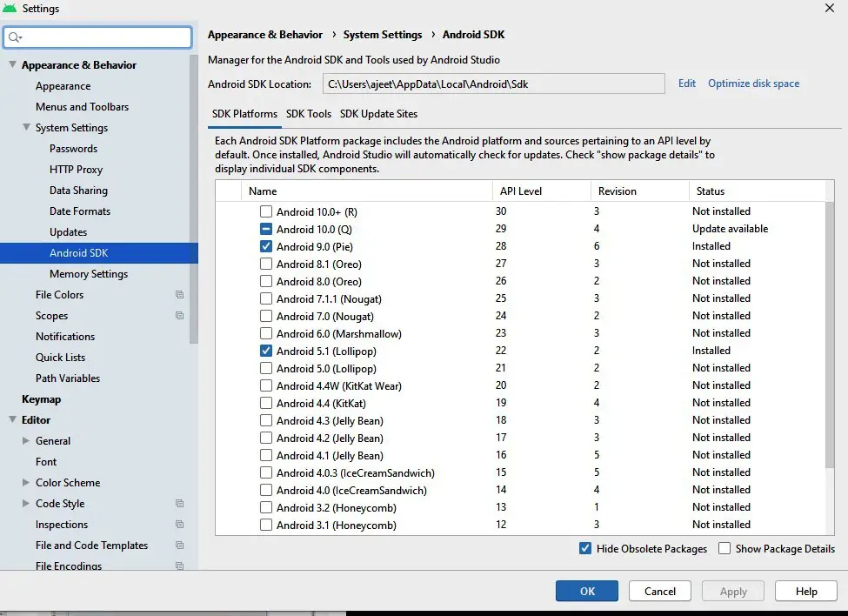Click the SDK platforms table vertical scrollbar
Image resolution: width=848 pixels, height=616 pixels.
click(x=830, y=335)
